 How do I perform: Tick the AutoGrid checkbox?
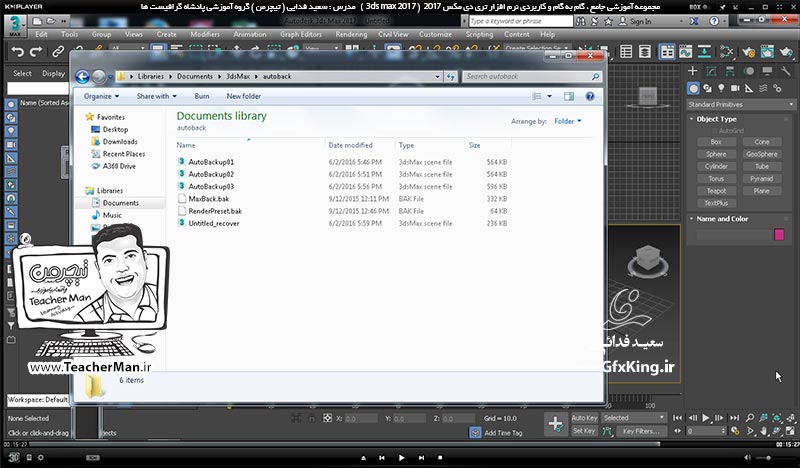coord(714,131)
